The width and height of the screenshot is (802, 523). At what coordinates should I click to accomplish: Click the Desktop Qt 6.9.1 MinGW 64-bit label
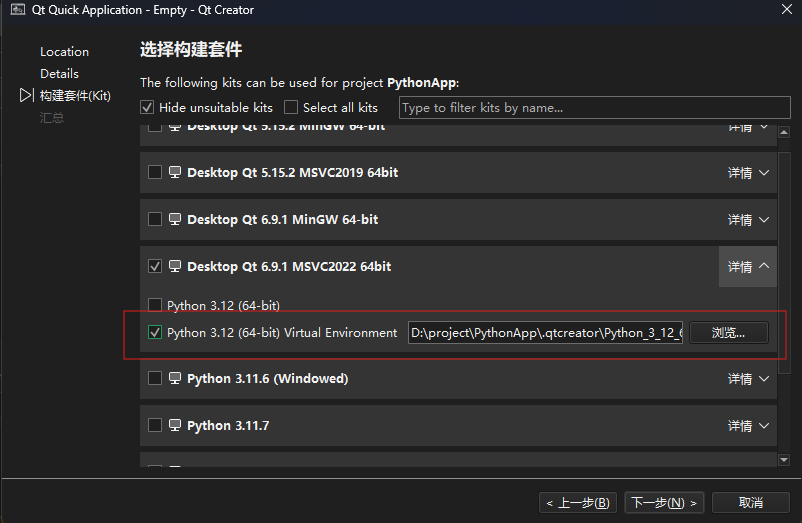(x=282, y=219)
